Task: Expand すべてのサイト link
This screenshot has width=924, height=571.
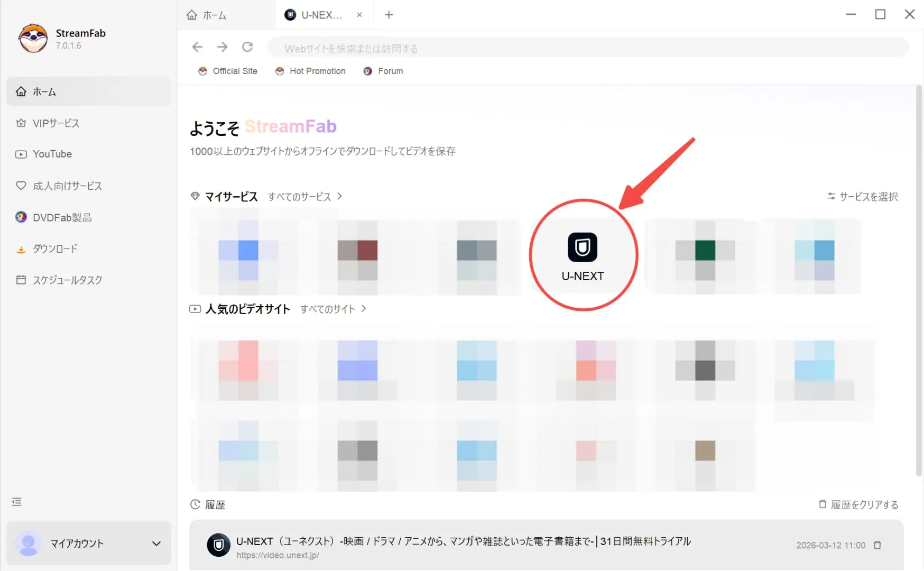Action: [x=333, y=309]
